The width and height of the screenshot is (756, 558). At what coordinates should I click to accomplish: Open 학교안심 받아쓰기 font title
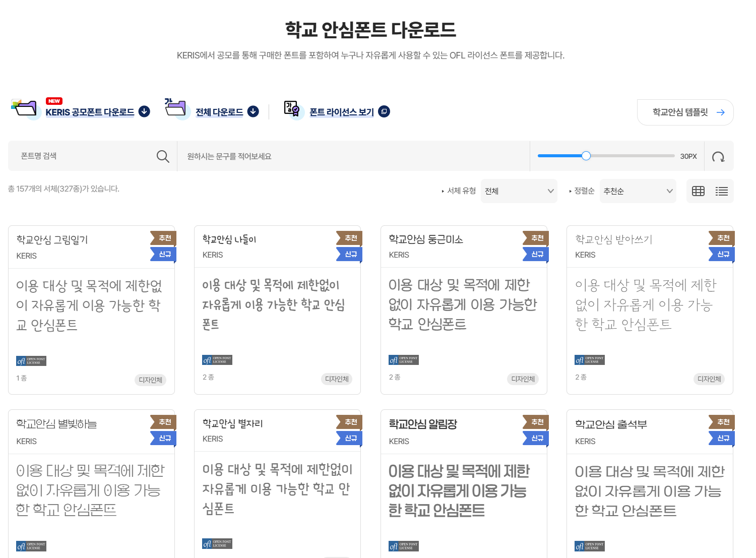pos(613,239)
